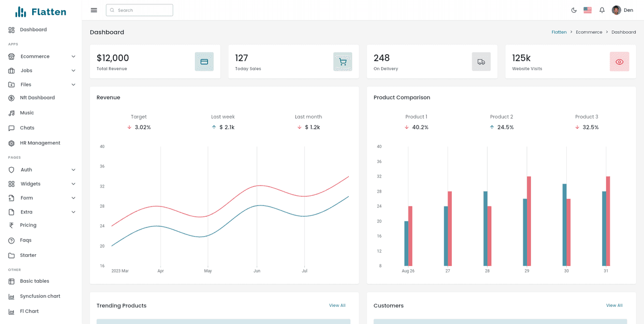Click the Nft Dashboard coin icon
This screenshot has height=324, width=644.
pyautogui.click(x=12, y=98)
